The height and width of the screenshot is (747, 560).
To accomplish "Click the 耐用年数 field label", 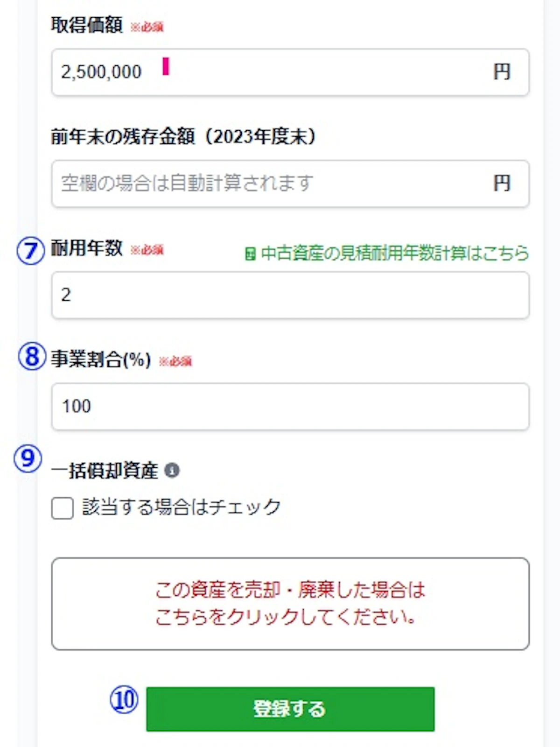I will point(87,248).
